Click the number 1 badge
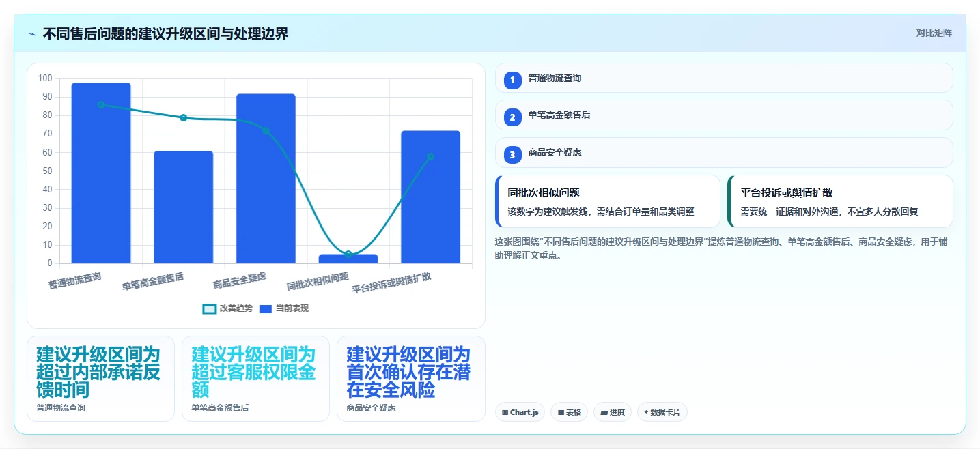This screenshot has height=449, width=980. click(512, 80)
